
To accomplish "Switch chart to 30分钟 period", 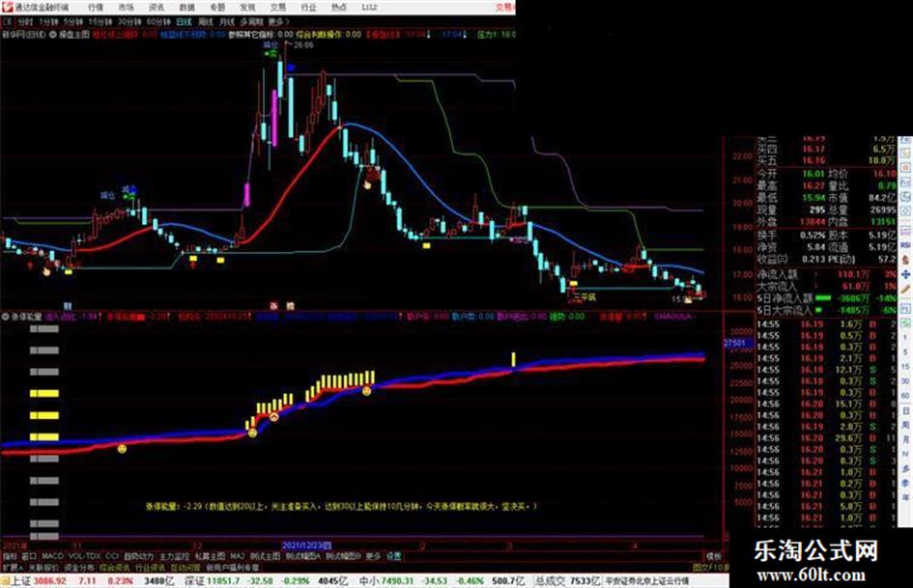I will (129, 21).
